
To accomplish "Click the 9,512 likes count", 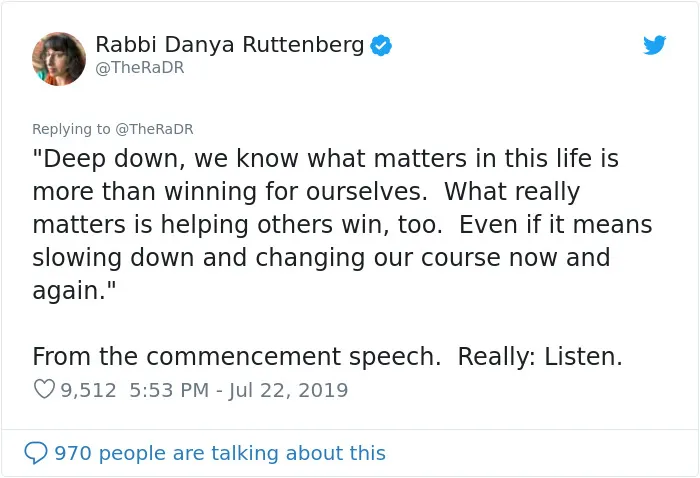I will click(88, 390).
